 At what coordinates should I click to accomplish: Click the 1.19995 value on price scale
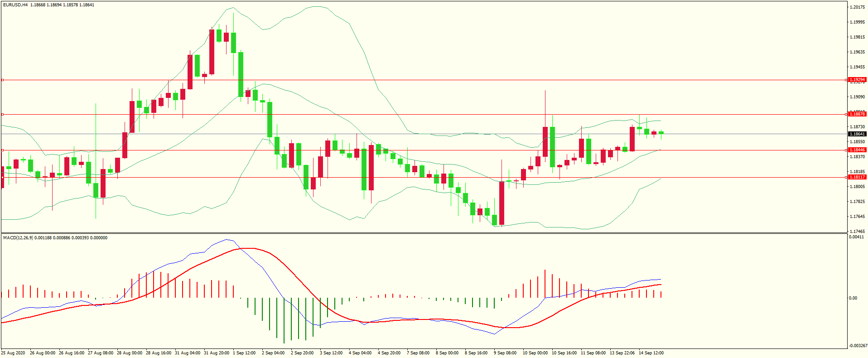click(858, 22)
